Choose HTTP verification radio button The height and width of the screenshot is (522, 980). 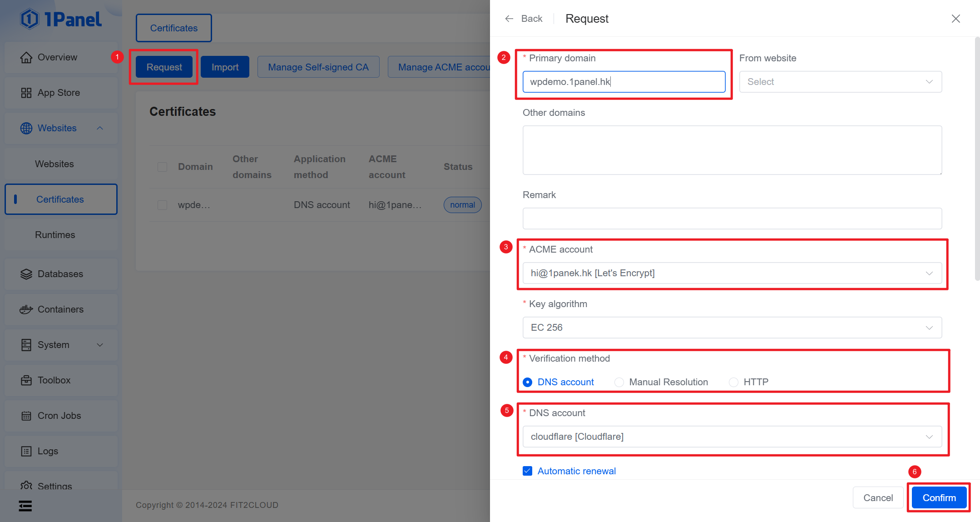tap(733, 382)
